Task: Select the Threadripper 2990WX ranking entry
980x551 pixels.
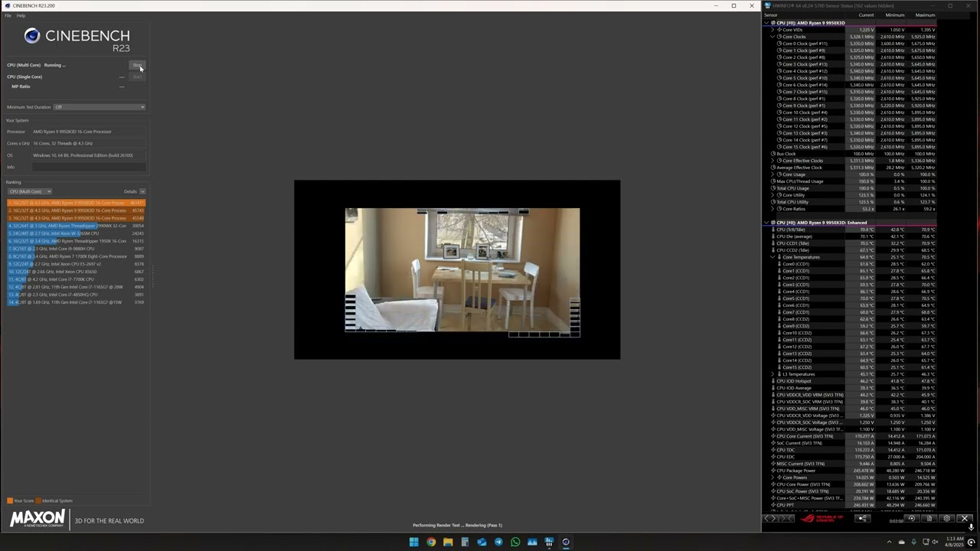Action: click(76, 226)
